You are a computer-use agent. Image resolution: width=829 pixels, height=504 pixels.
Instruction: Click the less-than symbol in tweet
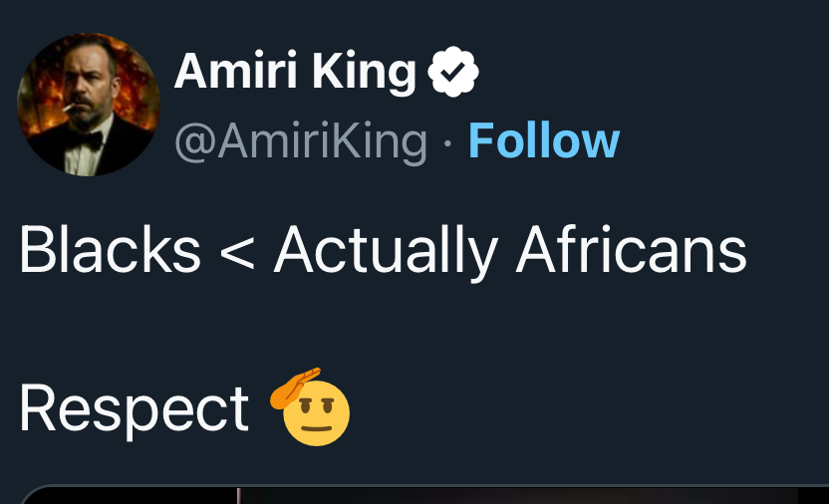(x=236, y=252)
